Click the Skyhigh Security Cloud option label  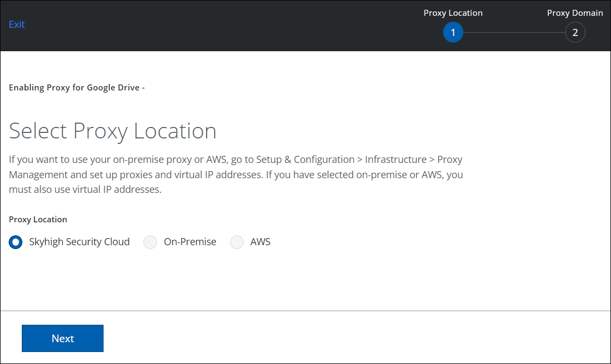(80, 242)
